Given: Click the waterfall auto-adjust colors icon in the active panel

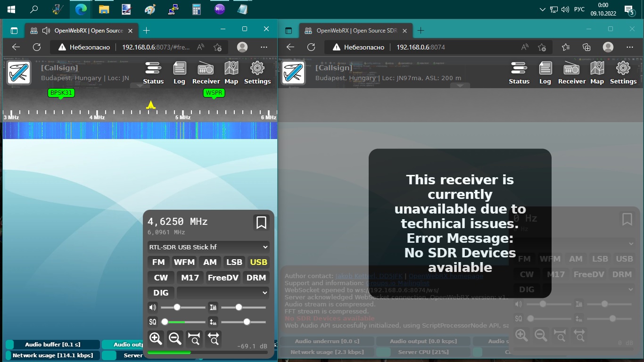Looking at the screenshot, I should coord(213,307).
